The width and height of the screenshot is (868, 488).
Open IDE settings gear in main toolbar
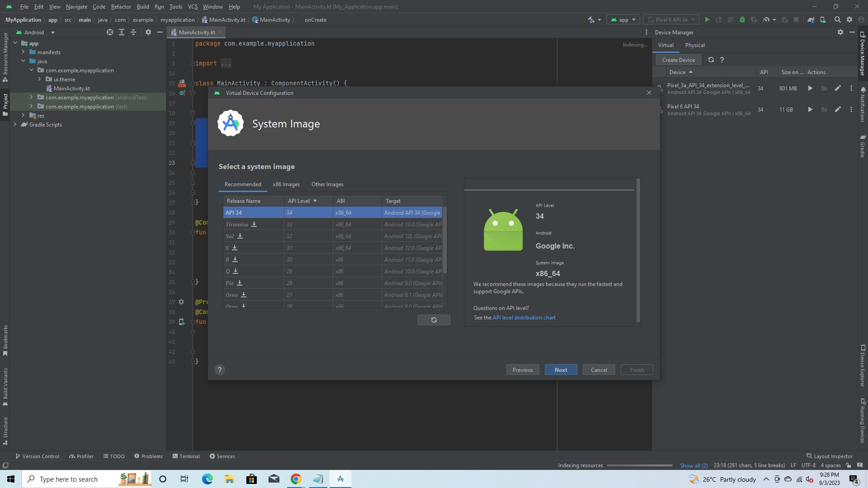coord(849,20)
